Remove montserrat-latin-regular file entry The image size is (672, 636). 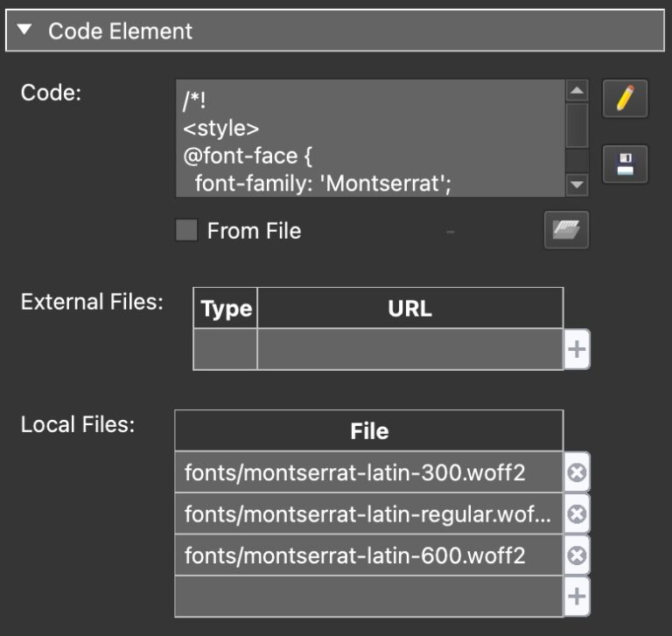tap(577, 514)
